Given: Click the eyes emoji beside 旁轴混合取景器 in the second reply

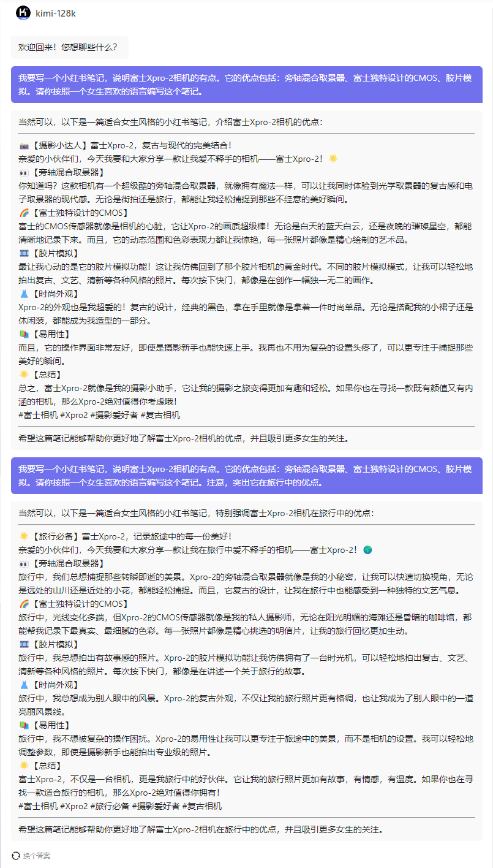Looking at the screenshot, I should pyautogui.click(x=24, y=563).
